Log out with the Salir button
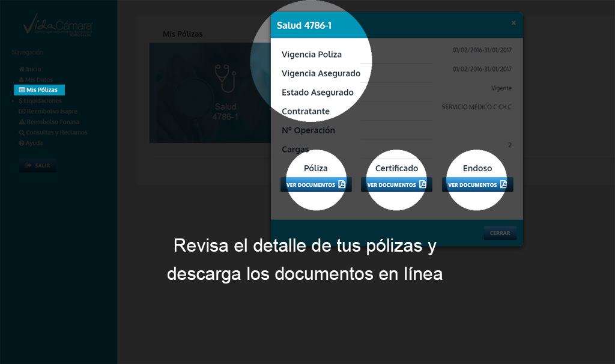615x364 pixels. pos(37,165)
